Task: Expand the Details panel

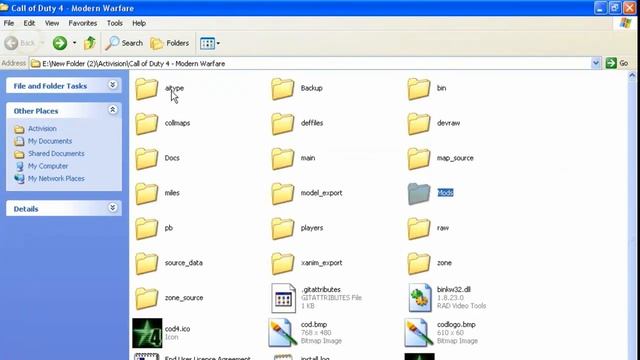Action: 113,208
